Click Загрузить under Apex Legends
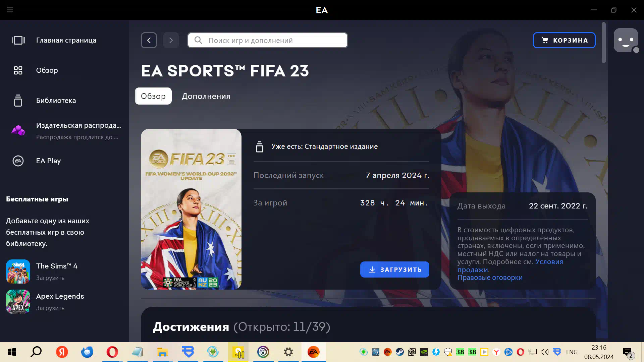This screenshot has height=362, width=644. tap(50, 308)
